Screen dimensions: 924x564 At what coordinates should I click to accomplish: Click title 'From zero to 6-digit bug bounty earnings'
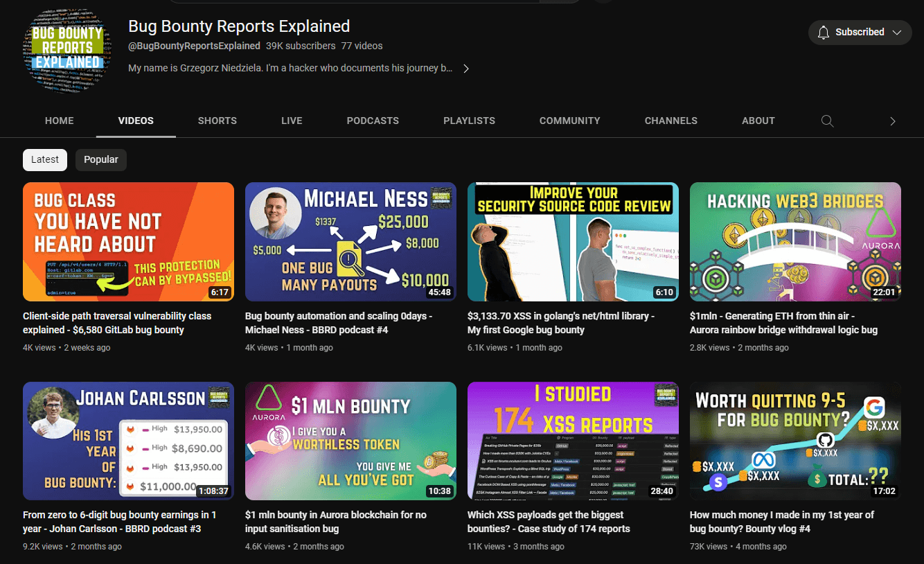120,522
